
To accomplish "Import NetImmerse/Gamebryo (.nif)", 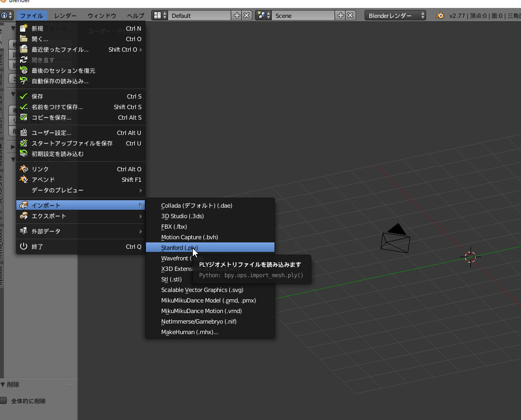I will pyautogui.click(x=210, y=321).
